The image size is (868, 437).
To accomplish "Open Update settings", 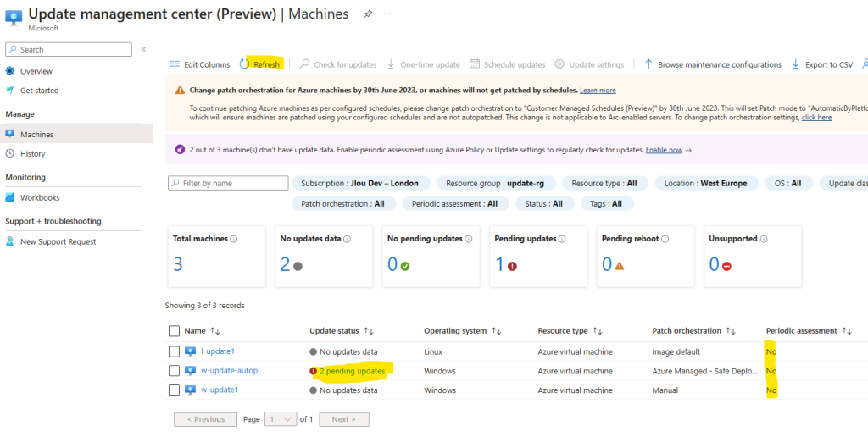I will [x=590, y=64].
